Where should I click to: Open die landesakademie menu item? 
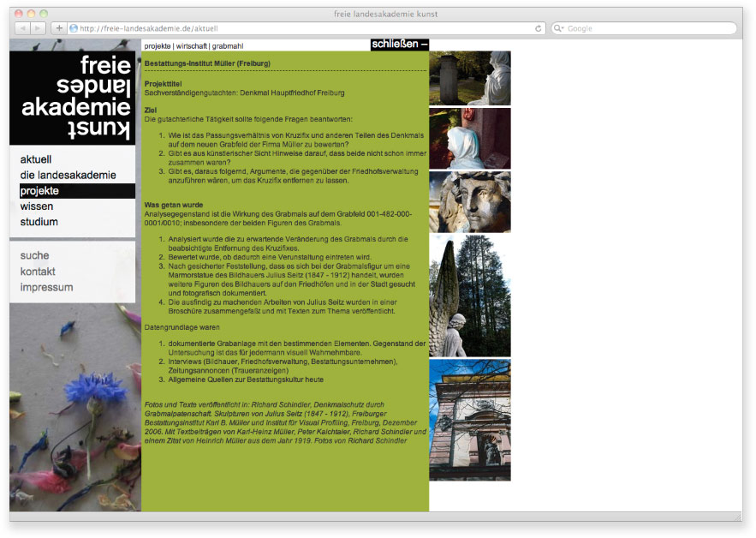(68, 175)
